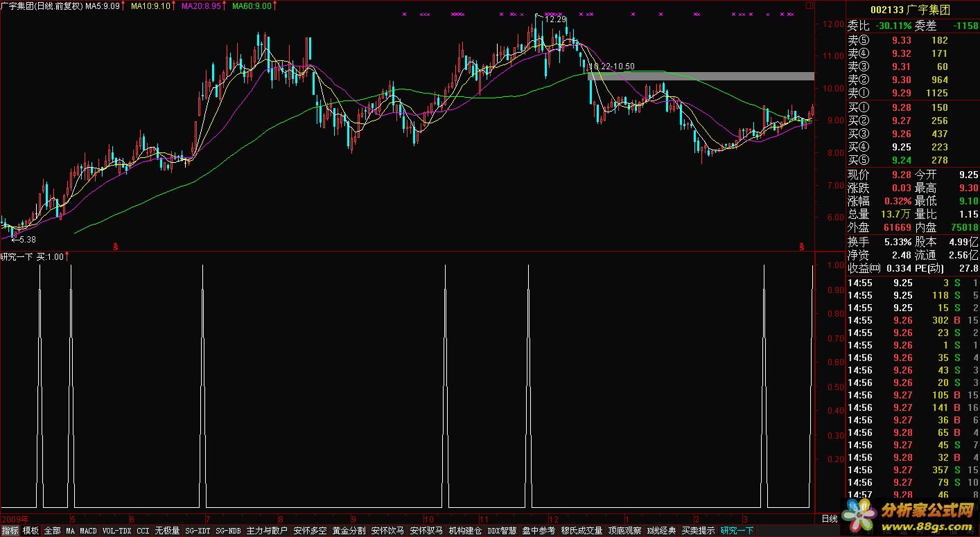Click the 14:56 trade of 357 lots
The height and width of the screenshot is (537, 980).
[x=913, y=470]
